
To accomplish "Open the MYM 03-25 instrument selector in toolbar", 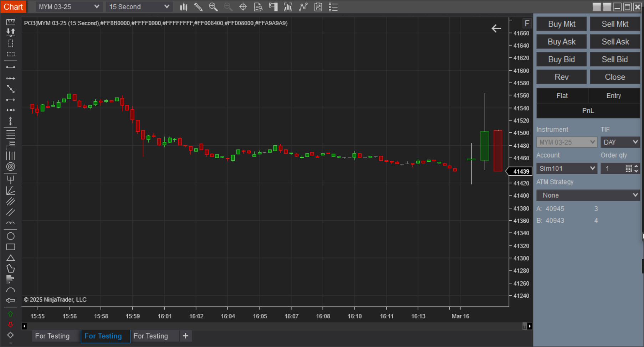I will point(69,7).
